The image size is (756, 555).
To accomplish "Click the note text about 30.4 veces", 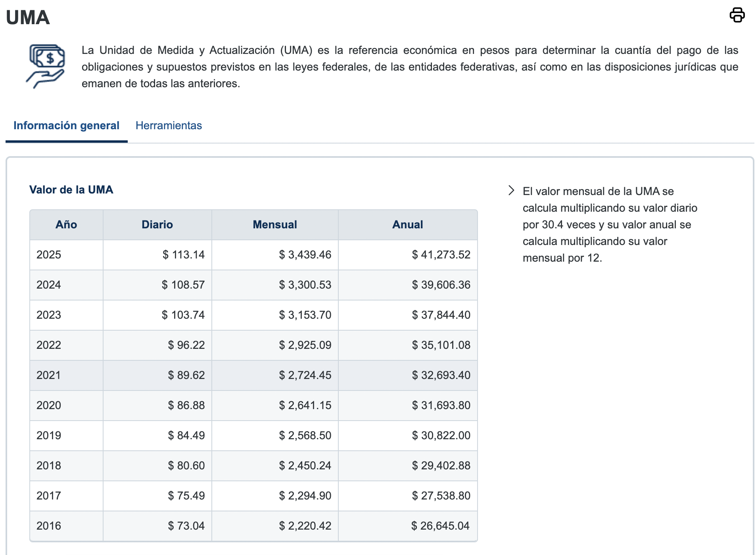I will pyautogui.click(x=610, y=225).
